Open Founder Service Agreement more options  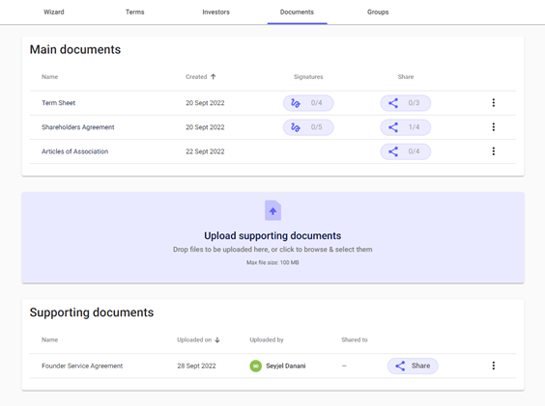pos(494,366)
